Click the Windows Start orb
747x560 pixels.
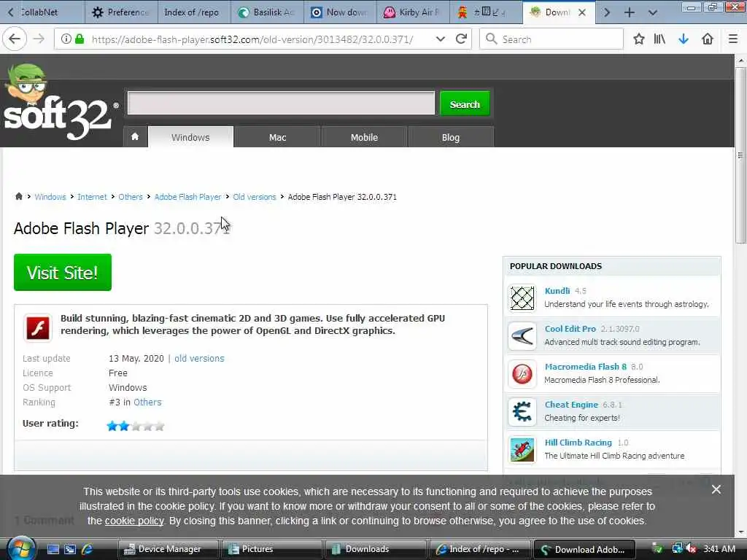coord(21,548)
